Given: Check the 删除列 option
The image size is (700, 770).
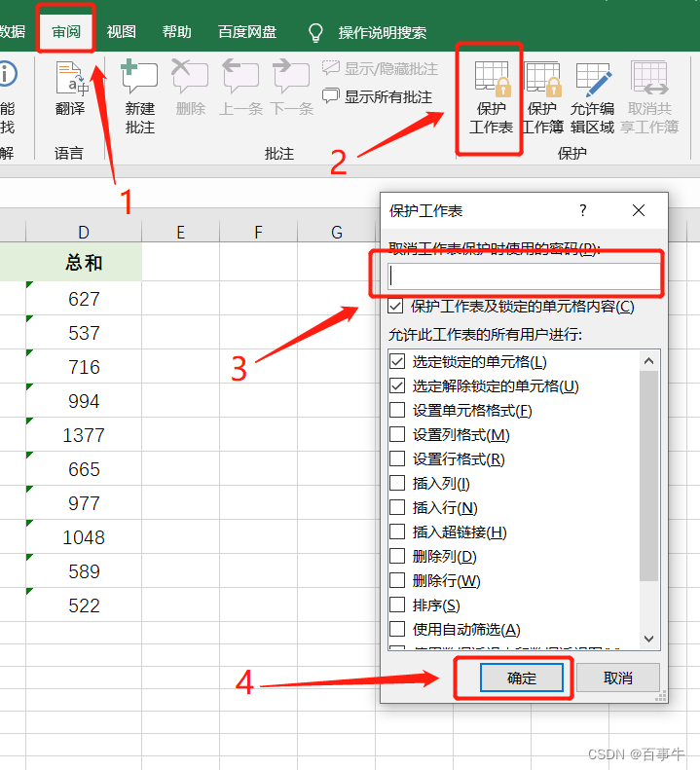Looking at the screenshot, I should 397,556.
